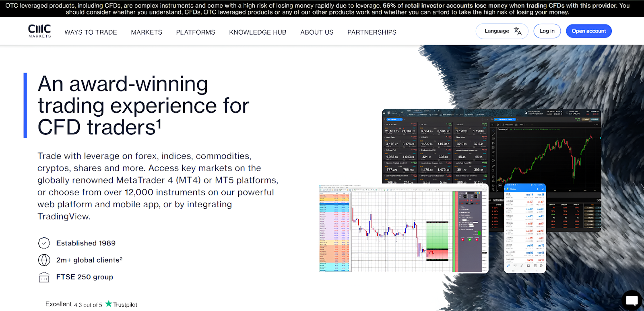This screenshot has width=644, height=311.
Task: Open the Language selector
Action: coord(502,31)
